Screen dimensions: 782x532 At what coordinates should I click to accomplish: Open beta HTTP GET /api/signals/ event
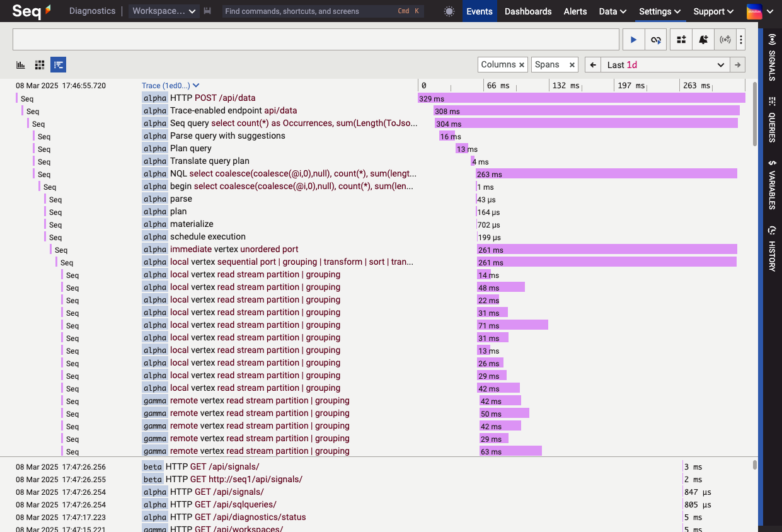pos(212,467)
